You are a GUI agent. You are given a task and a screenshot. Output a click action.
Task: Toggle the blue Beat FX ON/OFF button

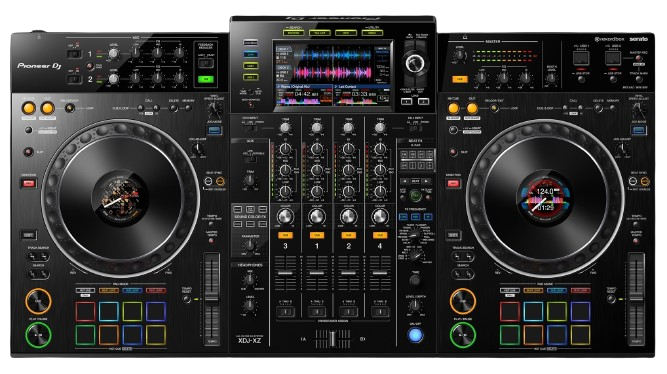pos(416,335)
